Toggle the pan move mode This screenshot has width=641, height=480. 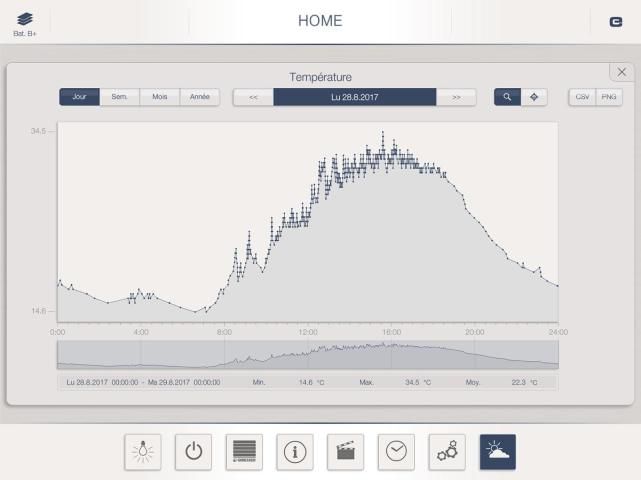[534, 97]
